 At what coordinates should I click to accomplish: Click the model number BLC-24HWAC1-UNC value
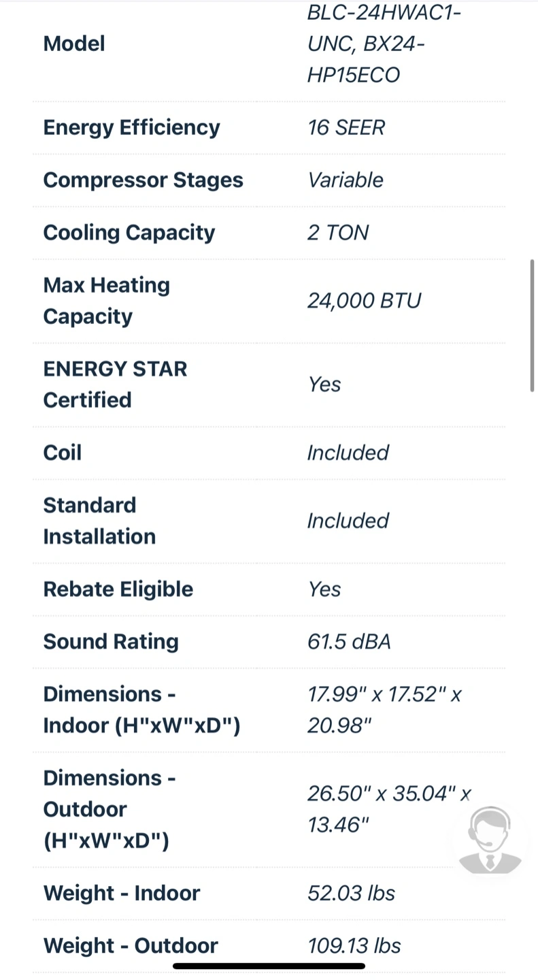pyautogui.click(x=384, y=44)
